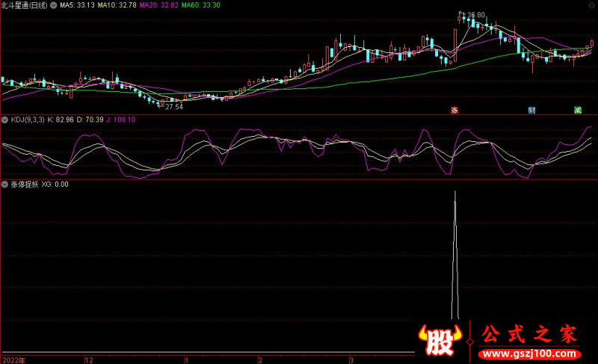Click the 涨停捉妖 indicator name
The width and height of the screenshot is (598, 364).
click(24, 184)
